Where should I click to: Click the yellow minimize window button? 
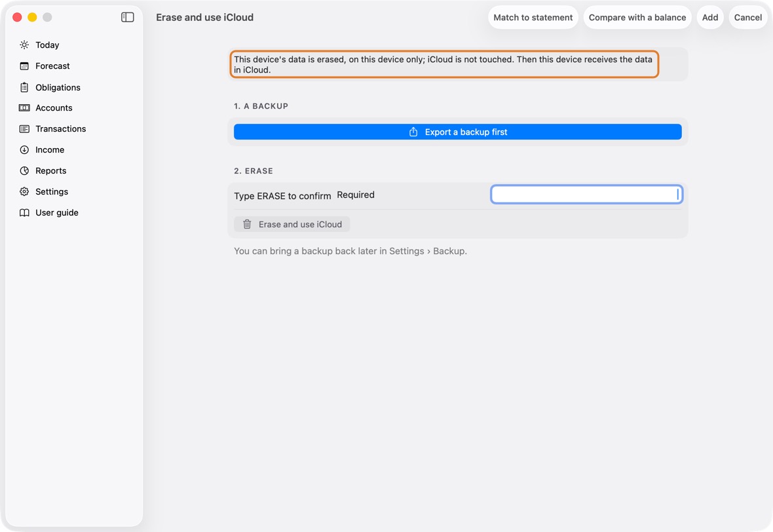tap(32, 17)
